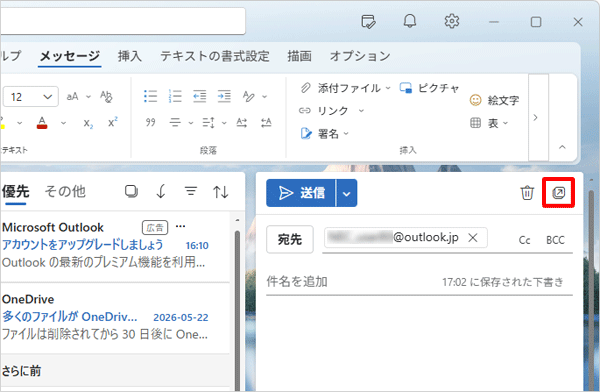The image size is (600, 392).
Task: Expand ribbon overflow right chevron
Action: pos(535,118)
